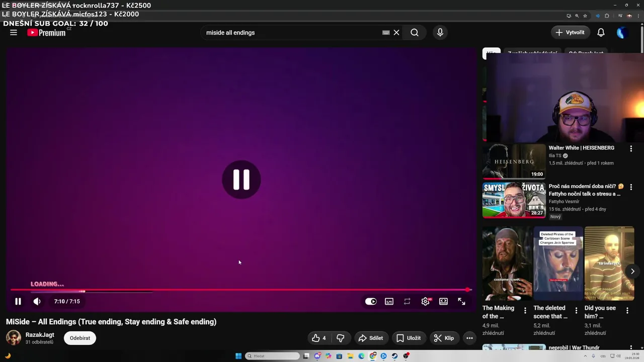This screenshot has height=362, width=644.
Task: Open 'The deleted scene that...' short
Action: (558, 263)
